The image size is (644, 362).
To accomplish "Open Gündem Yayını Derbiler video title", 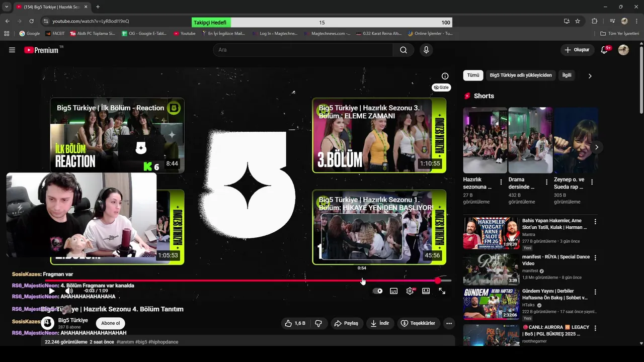I will click(x=555, y=294).
